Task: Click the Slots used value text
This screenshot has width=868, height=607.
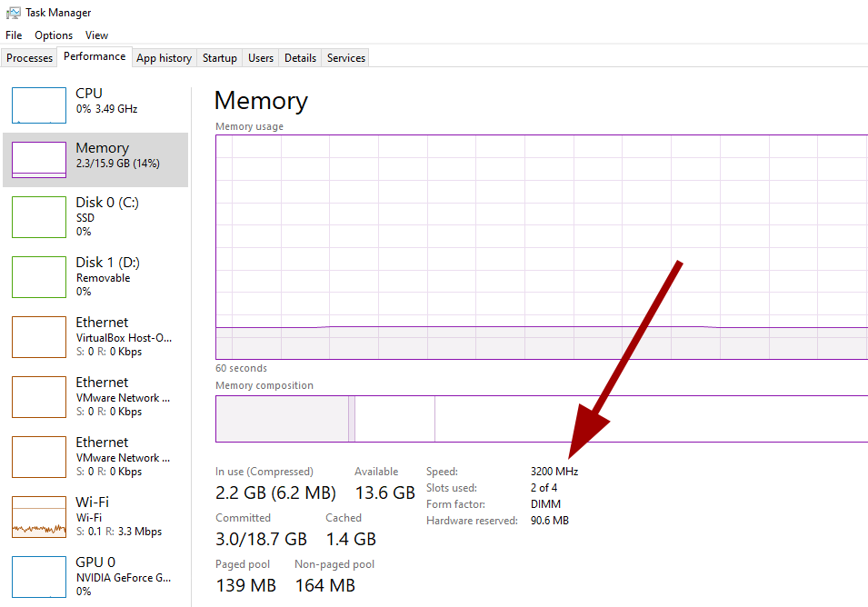Action: (x=543, y=487)
